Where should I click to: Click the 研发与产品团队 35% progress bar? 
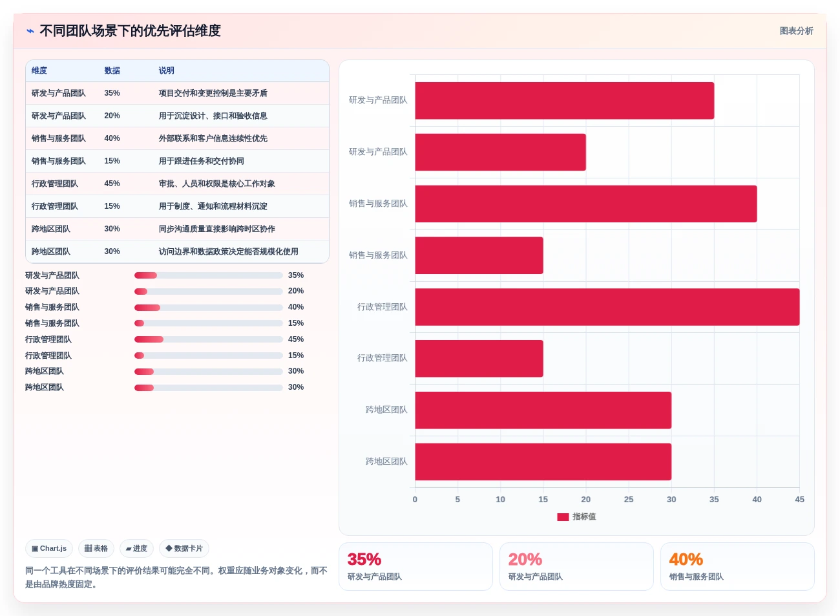pyautogui.click(x=209, y=275)
